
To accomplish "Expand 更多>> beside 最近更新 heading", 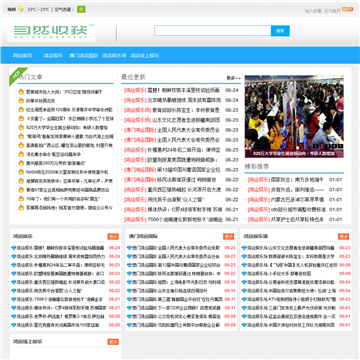I will point(234,78).
